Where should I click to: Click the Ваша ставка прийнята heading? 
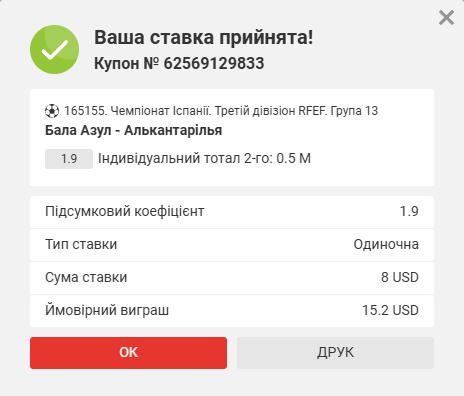[x=204, y=37]
